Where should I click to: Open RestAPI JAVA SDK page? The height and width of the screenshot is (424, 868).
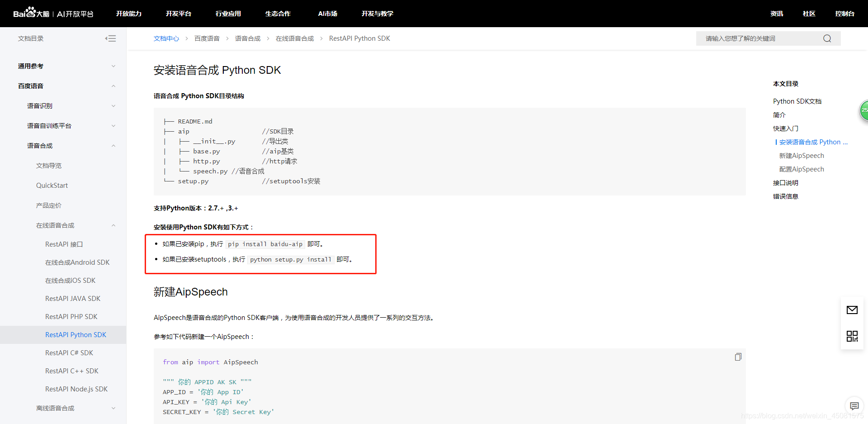pyautogui.click(x=73, y=299)
